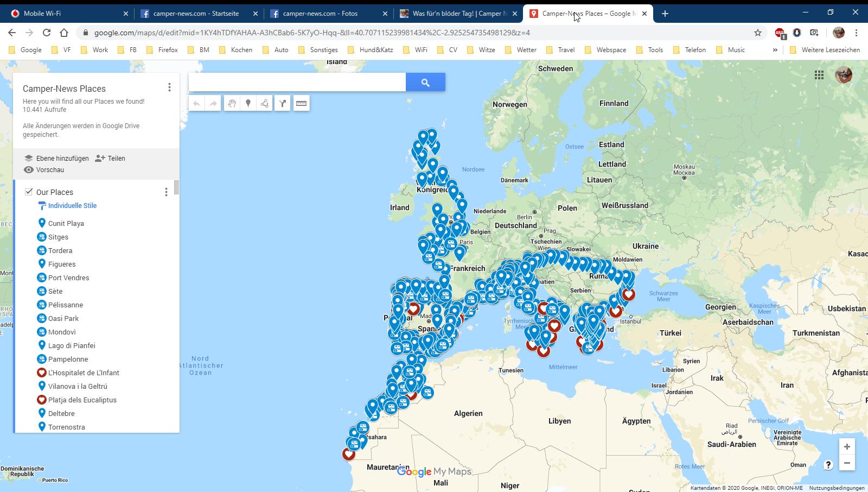Click the Teilen share button
This screenshot has width=868, height=492.
(110, 159)
